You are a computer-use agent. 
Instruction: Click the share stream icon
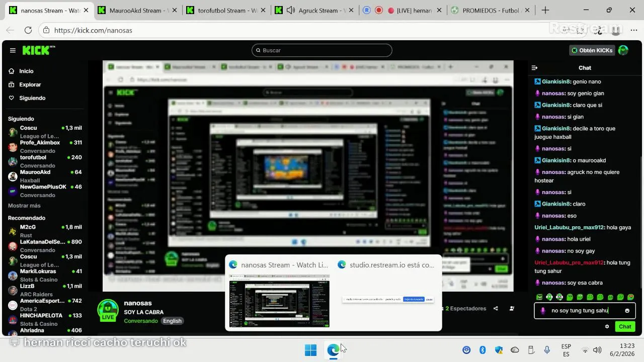(x=496, y=309)
